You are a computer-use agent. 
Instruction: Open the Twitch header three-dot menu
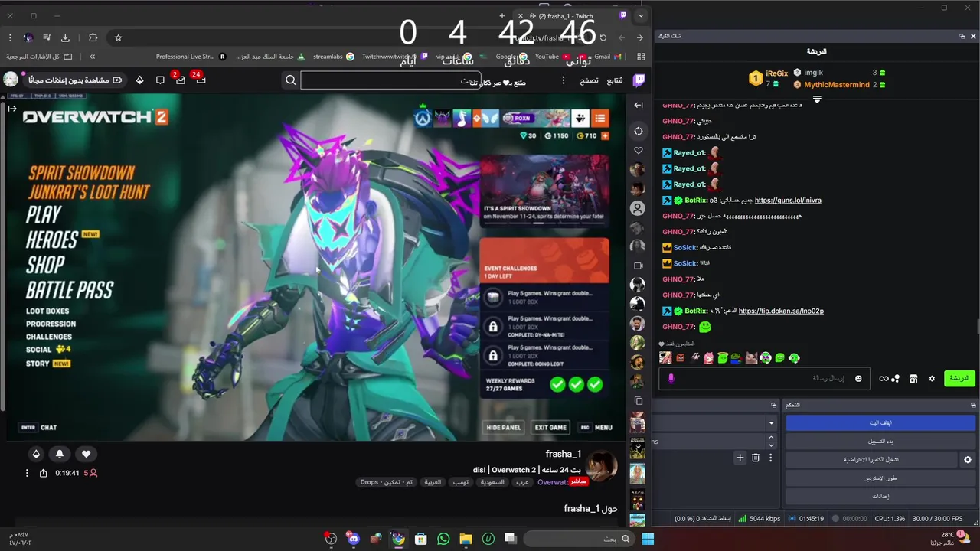[563, 80]
